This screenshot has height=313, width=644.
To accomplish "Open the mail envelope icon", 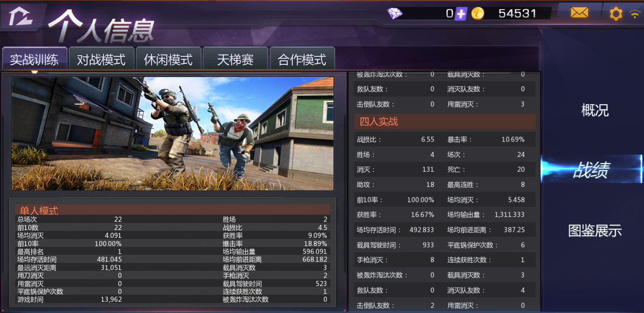I will 579,13.
